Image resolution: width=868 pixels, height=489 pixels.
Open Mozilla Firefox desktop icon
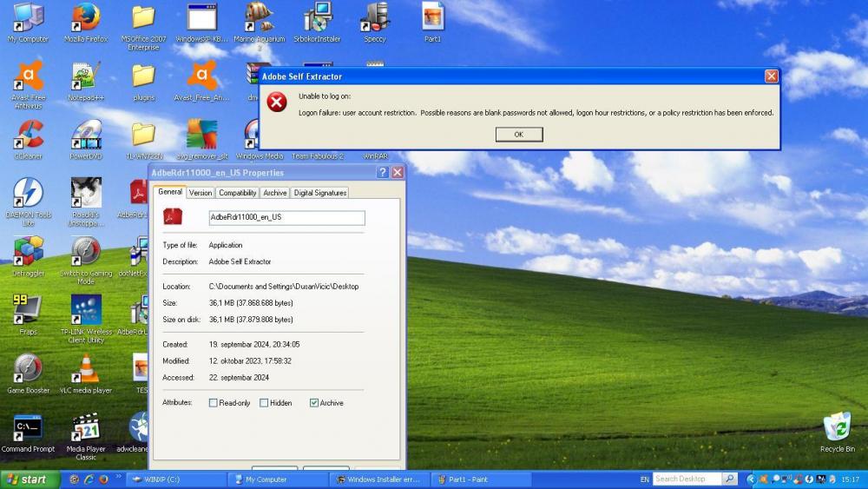click(x=85, y=20)
